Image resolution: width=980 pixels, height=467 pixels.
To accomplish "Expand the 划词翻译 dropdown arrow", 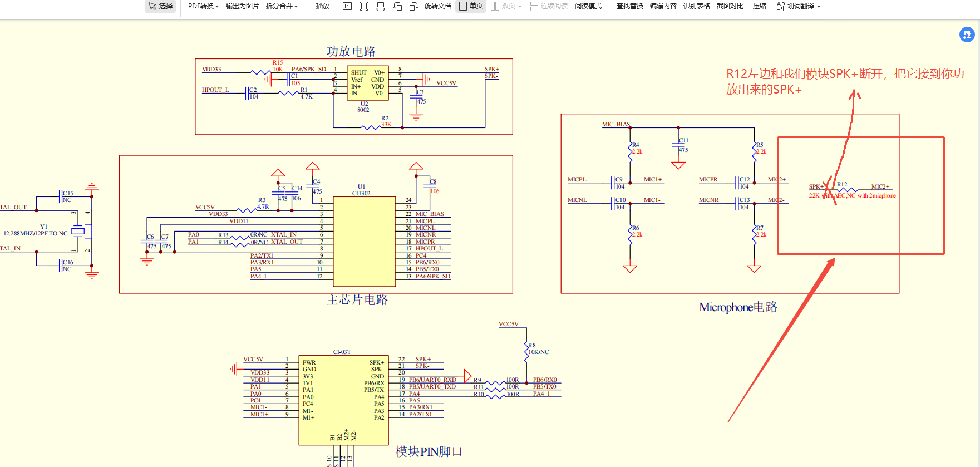I will pos(819,7).
